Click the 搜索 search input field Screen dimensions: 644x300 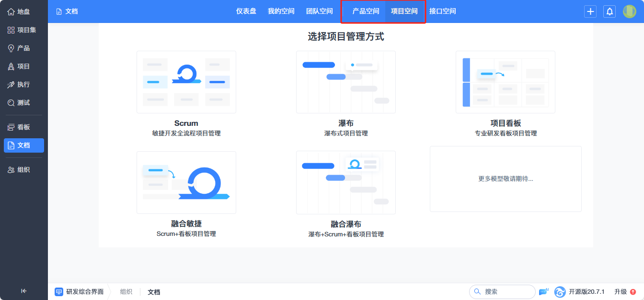502,291
